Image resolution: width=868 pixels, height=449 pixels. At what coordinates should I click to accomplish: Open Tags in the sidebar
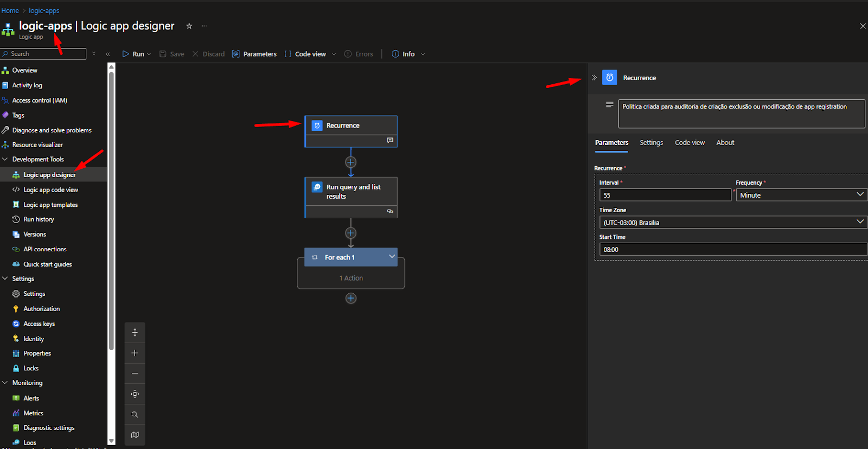pyautogui.click(x=18, y=115)
